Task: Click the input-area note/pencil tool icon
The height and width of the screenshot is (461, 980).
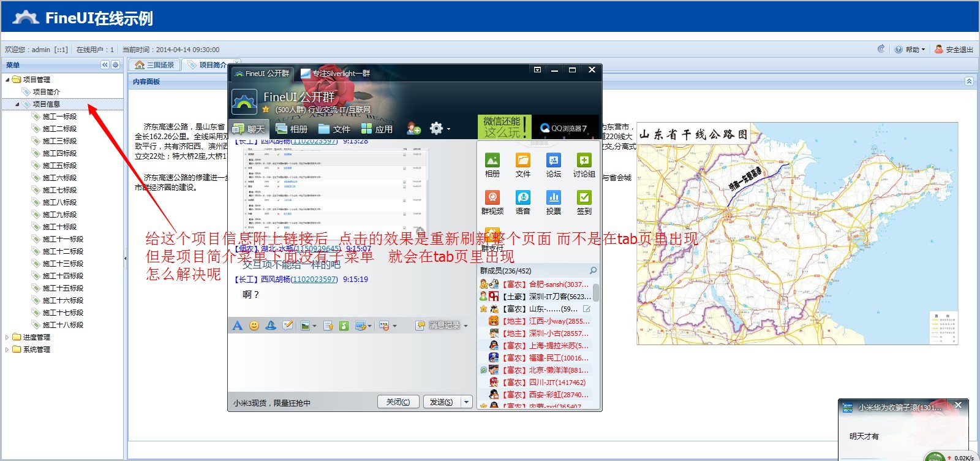Action: click(287, 326)
